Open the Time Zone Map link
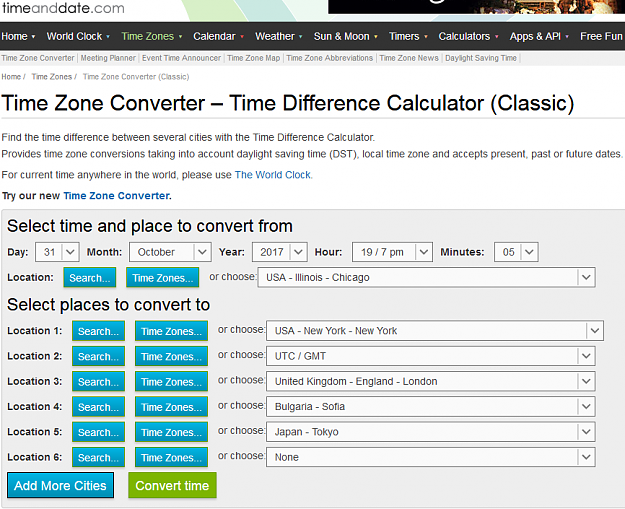Viewport: 625px width, 509px height. pyautogui.click(x=254, y=58)
